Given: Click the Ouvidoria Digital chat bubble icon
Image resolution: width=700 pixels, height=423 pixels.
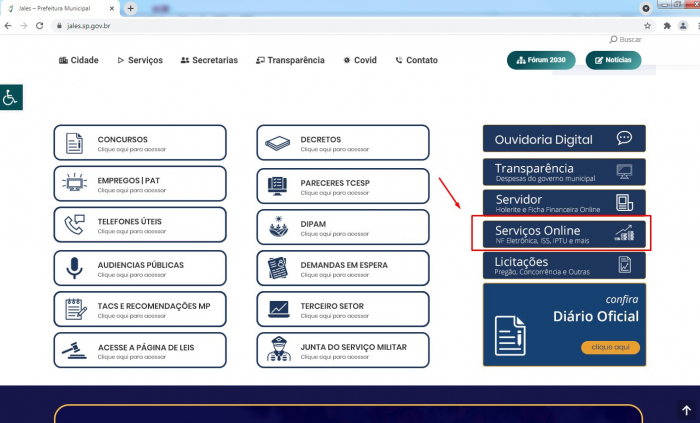Looking at the screenshot, I should click(x=624, y=138).
